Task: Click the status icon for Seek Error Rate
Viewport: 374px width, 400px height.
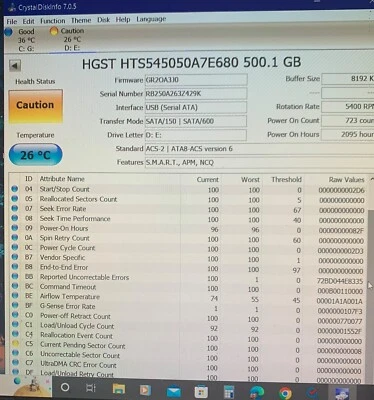Action: (14, 209)
